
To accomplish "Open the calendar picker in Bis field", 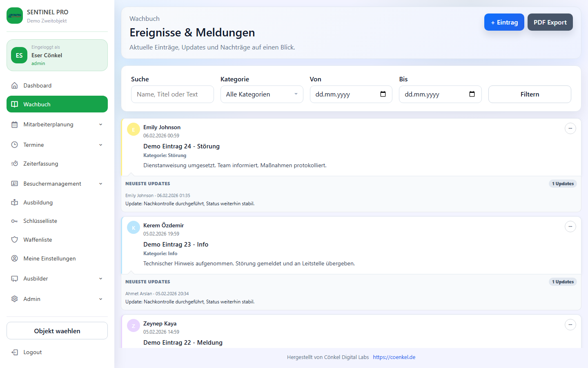I will 472,94.
